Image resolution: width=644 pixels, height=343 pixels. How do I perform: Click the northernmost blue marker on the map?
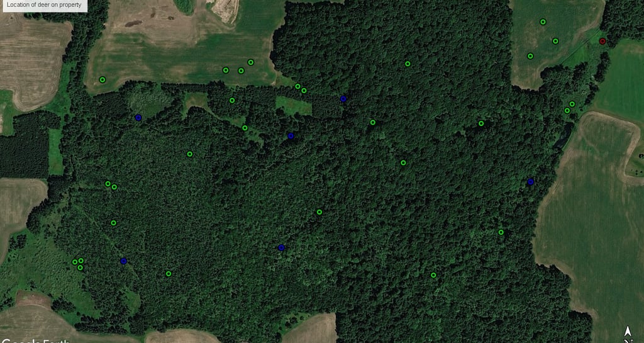pyautogui.click(x=343, y=99)
